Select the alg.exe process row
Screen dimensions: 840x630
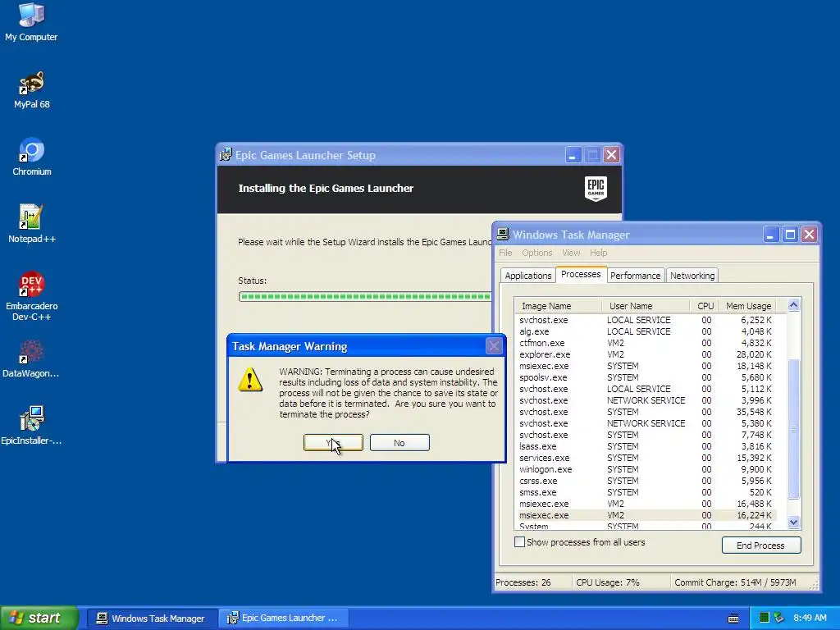pyautogui.click(x=646, y=331)
